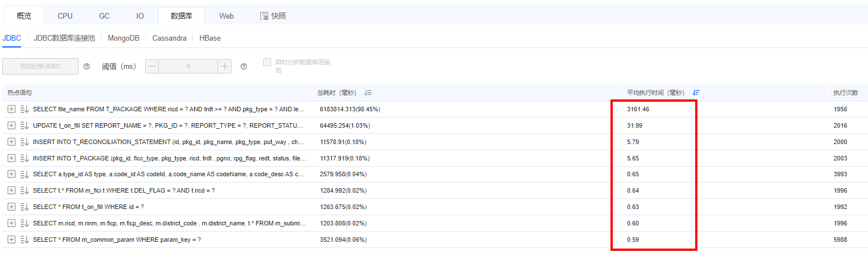
Task: Expand SELECT file_name FROM T_PACKAGE row
Action: (x=11, y=109)
